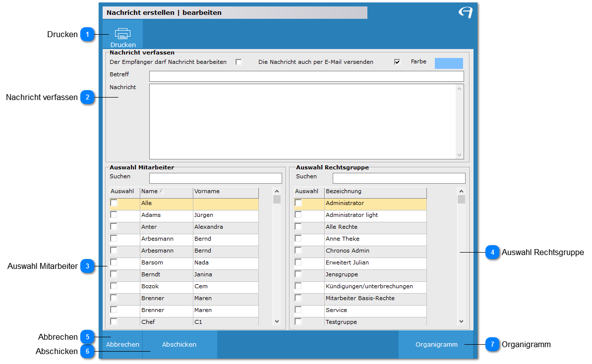This screenshot has height=364, width=592.
Task: Click the 'Erweitert Julian' row text
Action: click(x=347, y=262)
